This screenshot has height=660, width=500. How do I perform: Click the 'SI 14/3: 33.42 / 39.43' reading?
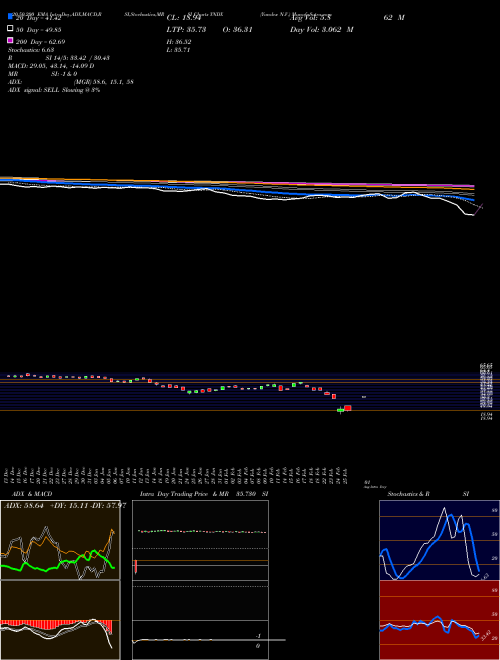coord(75,58)
